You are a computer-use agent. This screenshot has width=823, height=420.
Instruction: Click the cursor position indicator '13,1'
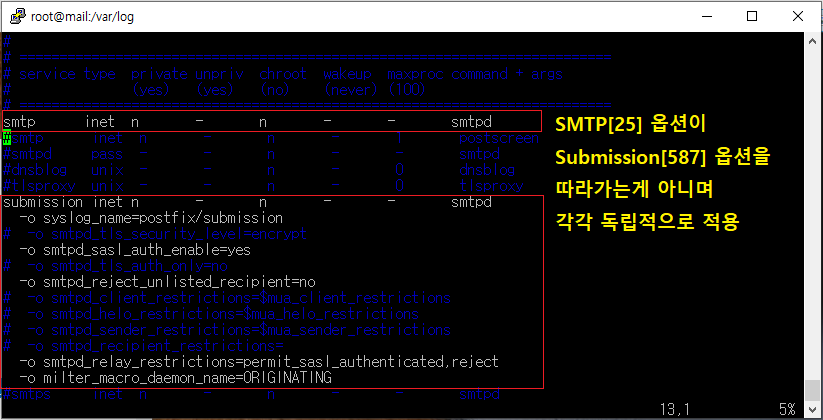pyautogui.click(x=676, y=409)
